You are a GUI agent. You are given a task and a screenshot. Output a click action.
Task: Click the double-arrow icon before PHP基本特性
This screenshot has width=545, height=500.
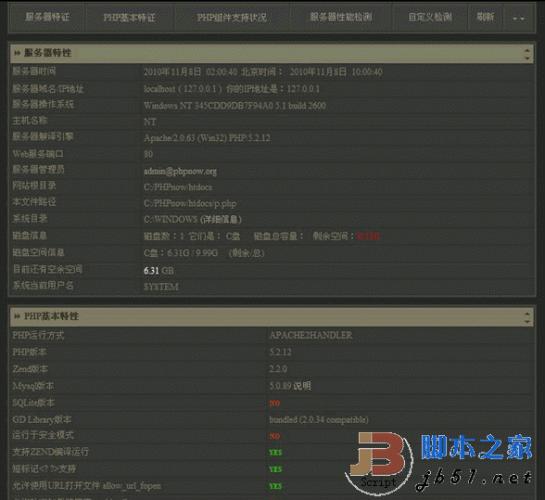click(17, 316)
